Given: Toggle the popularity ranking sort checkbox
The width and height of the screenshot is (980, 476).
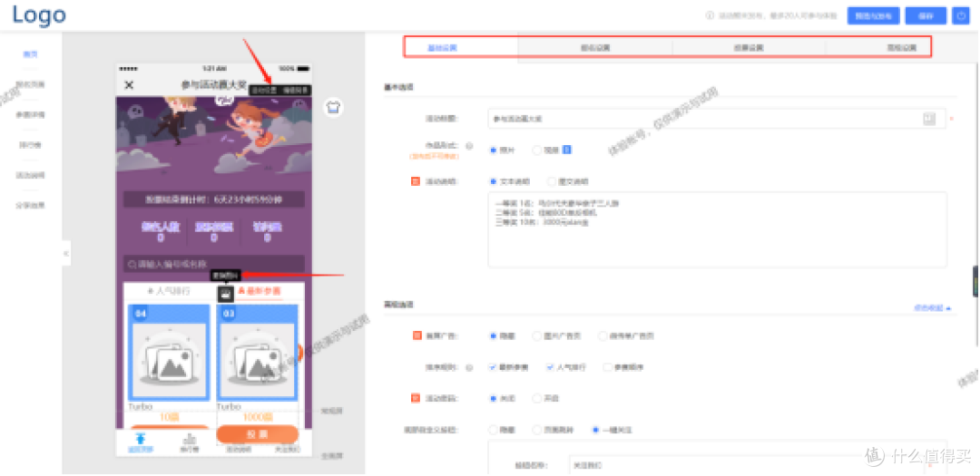Looking at the screenshot, I should click(x=550, y=367).
